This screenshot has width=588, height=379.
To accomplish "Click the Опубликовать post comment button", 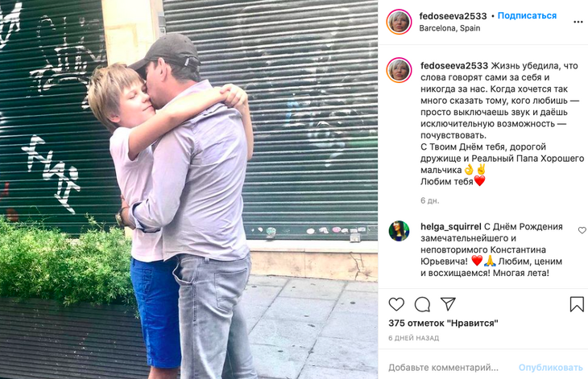I will 550,368.
